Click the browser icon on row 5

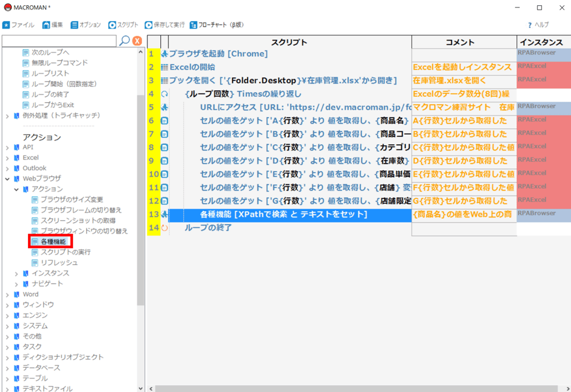pyautogui.click(x=165, y=107)
